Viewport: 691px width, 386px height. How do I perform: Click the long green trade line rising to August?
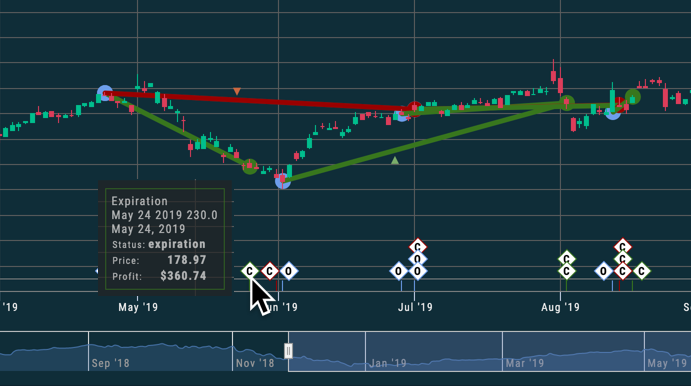[x=423, y=142]
